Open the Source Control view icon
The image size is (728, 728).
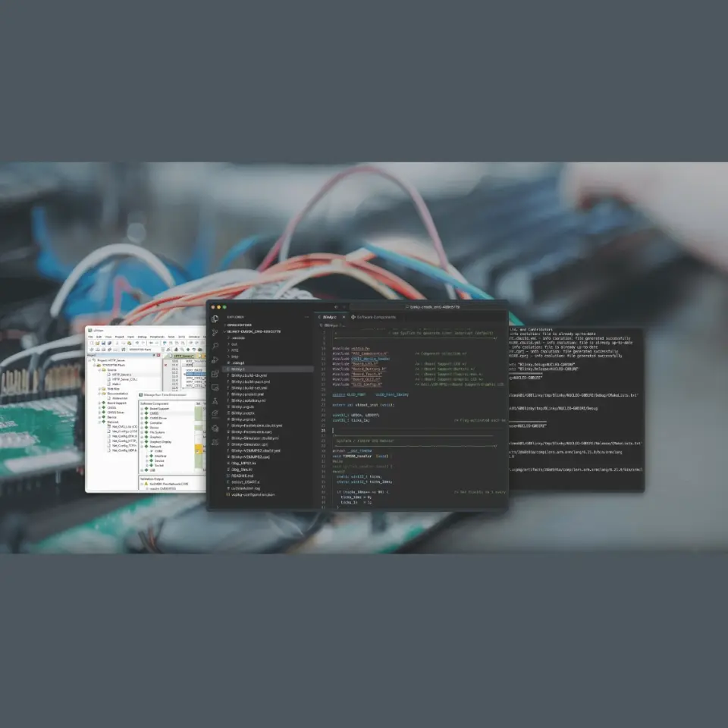(x=215, y=332)
